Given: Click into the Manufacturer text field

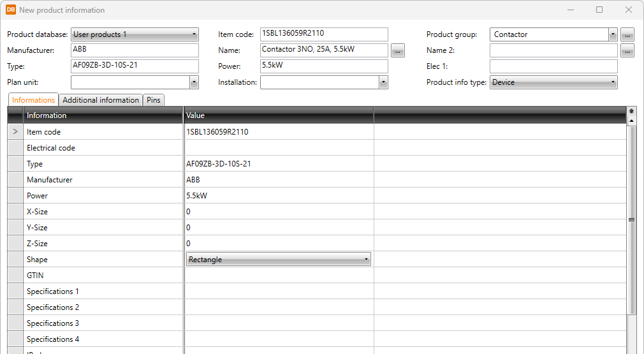Looking at the screenshot, I should click(x=135, y=50).
